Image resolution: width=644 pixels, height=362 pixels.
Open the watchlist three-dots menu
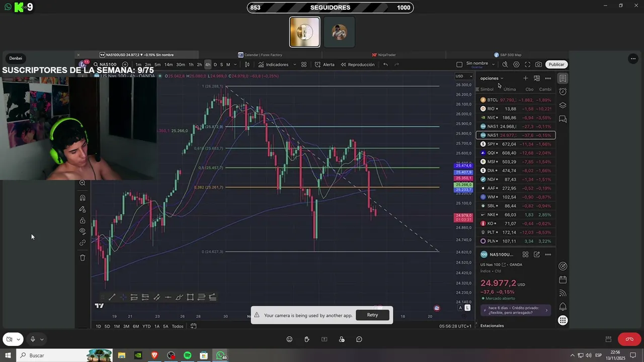pos(548,78)
